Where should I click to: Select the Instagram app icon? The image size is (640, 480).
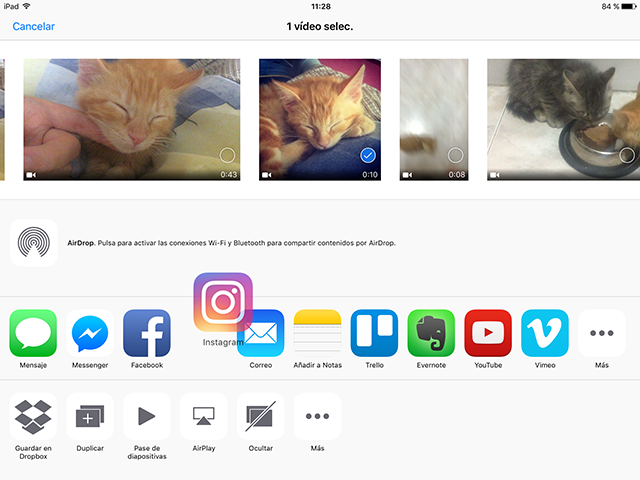pos(223,302)
